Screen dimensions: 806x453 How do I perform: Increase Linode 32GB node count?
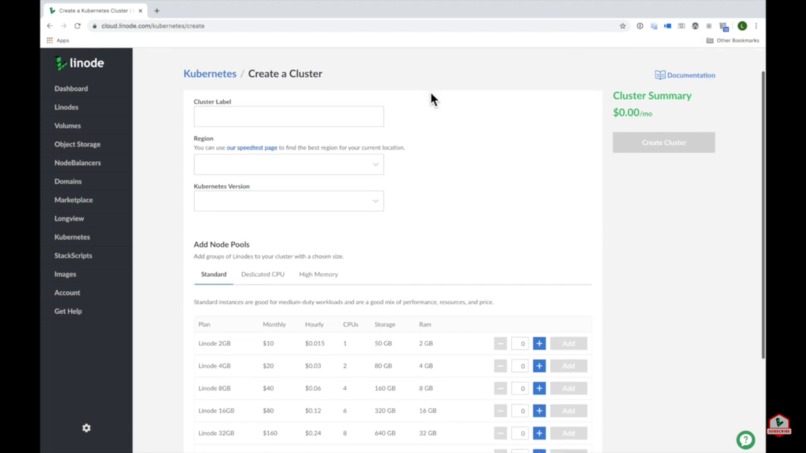pos(539,433)
